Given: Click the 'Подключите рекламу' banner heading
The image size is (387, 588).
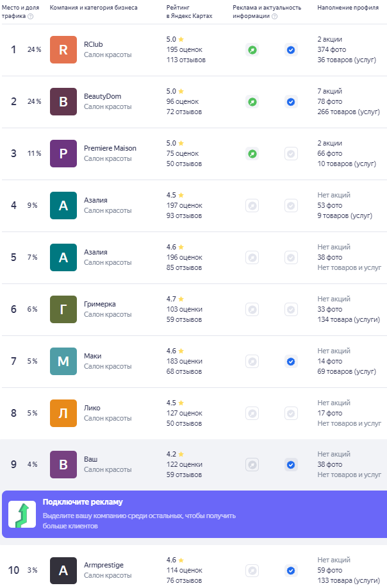Looking at the screenshot, I should click(x=83, y=501).
